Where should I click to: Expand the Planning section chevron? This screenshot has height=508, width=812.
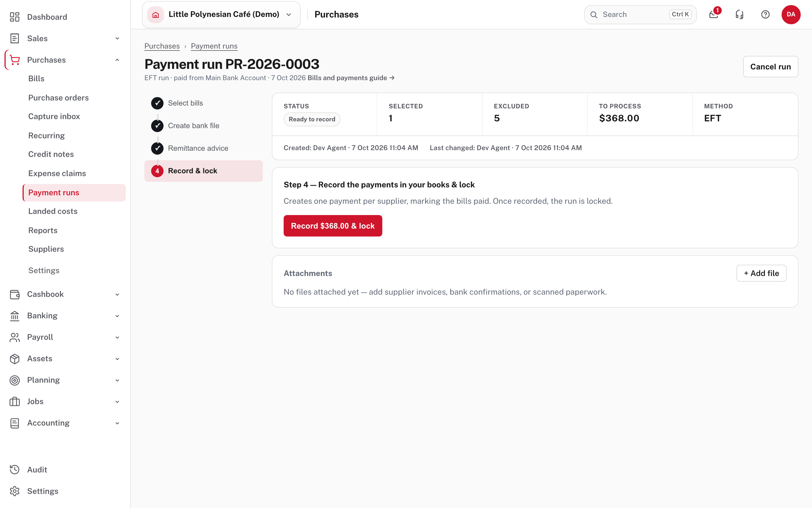tap(117, 380)
